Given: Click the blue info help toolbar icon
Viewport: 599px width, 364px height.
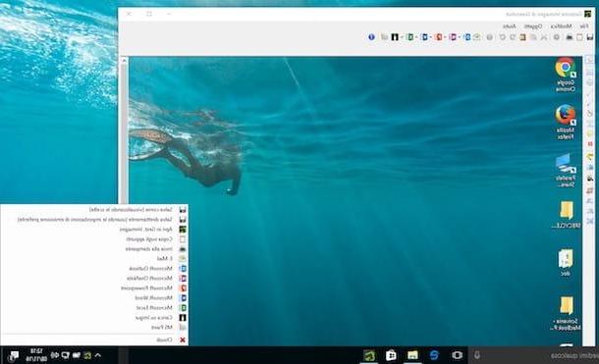Looking at the screenshot, I should 371,37.
